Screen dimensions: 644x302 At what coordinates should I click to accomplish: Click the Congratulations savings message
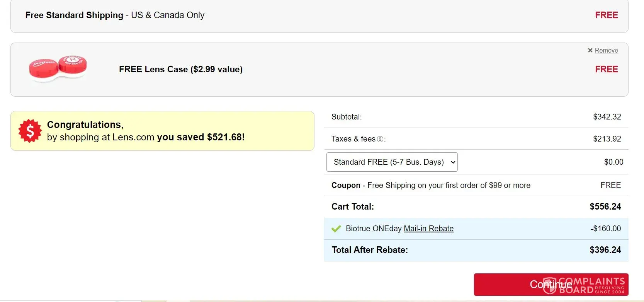[146, 131]
